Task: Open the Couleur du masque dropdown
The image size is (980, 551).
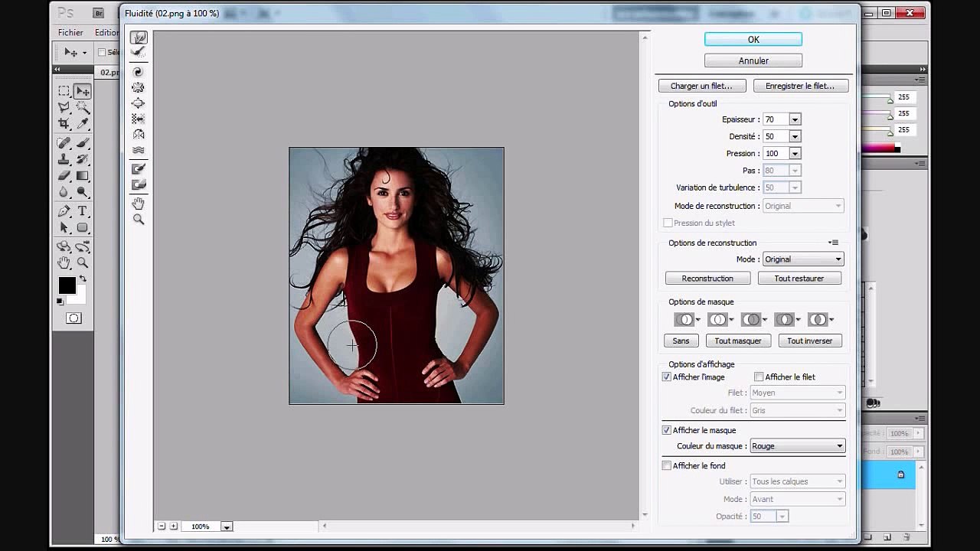Action: tap(797, 446)
